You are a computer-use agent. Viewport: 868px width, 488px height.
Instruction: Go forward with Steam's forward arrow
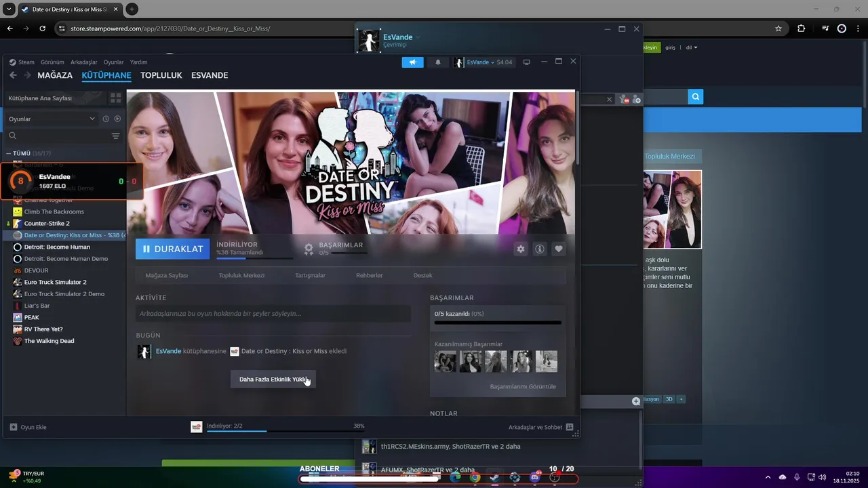pyautogui.click(x=28, y=75)
